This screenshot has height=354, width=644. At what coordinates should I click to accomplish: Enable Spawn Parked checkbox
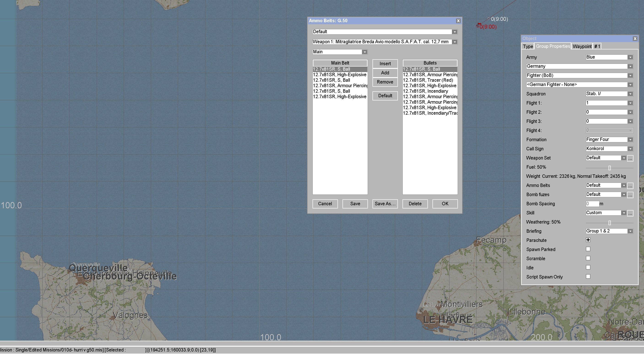(x=588, y=249)
